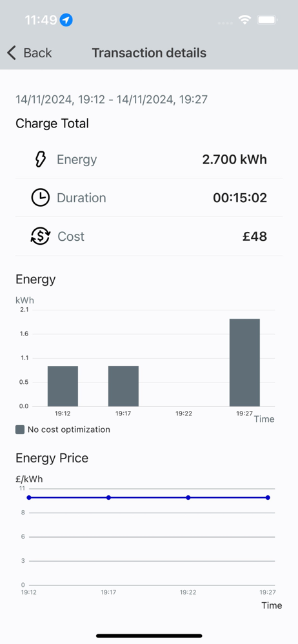Toggle the No cost optimization legend swatch

20,430
